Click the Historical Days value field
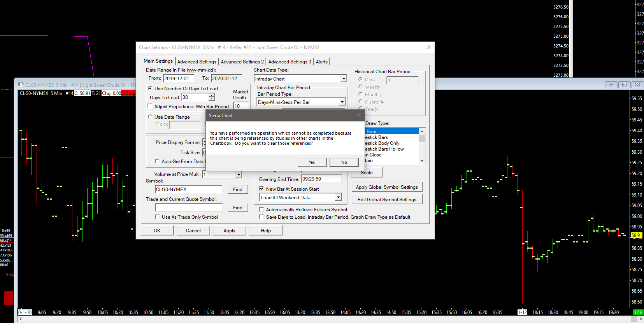 pyautogui.click(x=402, y=80)
